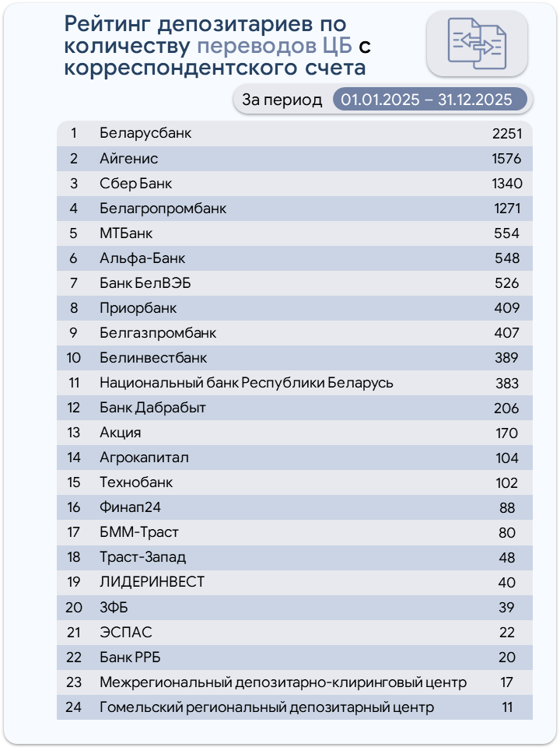
Task: Select the Айгенис row
Action: (x=294, y=159)
